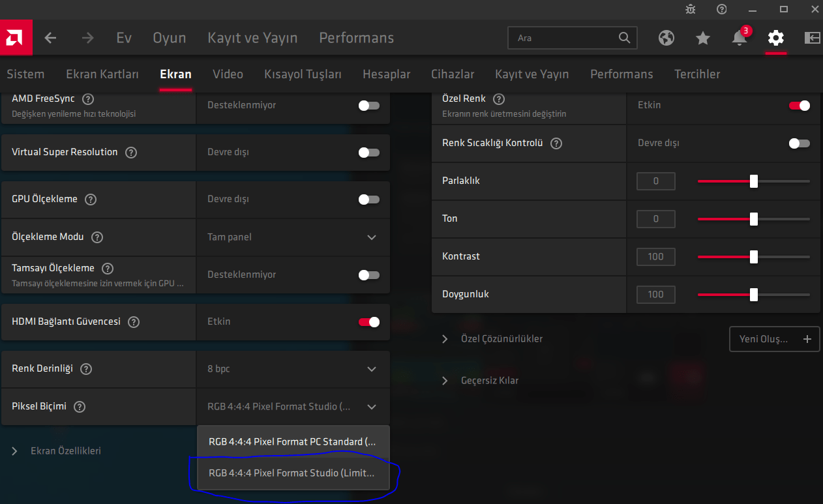Switch to Video tab
The height and width of the screenshot is (504, 823).
click(x=228, y=74)
